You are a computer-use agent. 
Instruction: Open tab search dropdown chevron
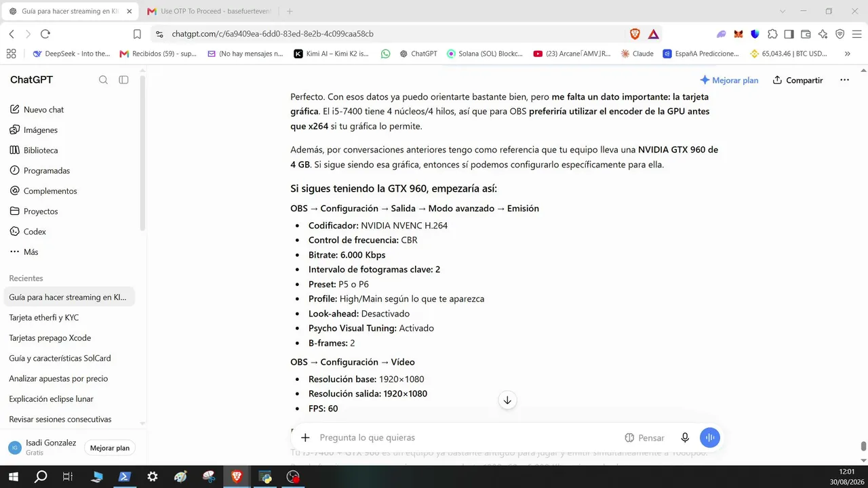point(783,12)
